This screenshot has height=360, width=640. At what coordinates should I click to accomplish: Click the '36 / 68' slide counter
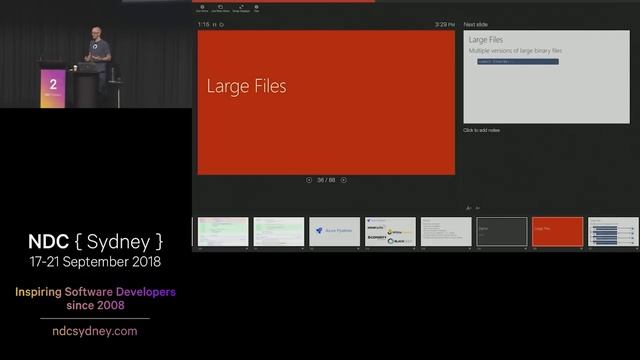click(x=326, y=180)
